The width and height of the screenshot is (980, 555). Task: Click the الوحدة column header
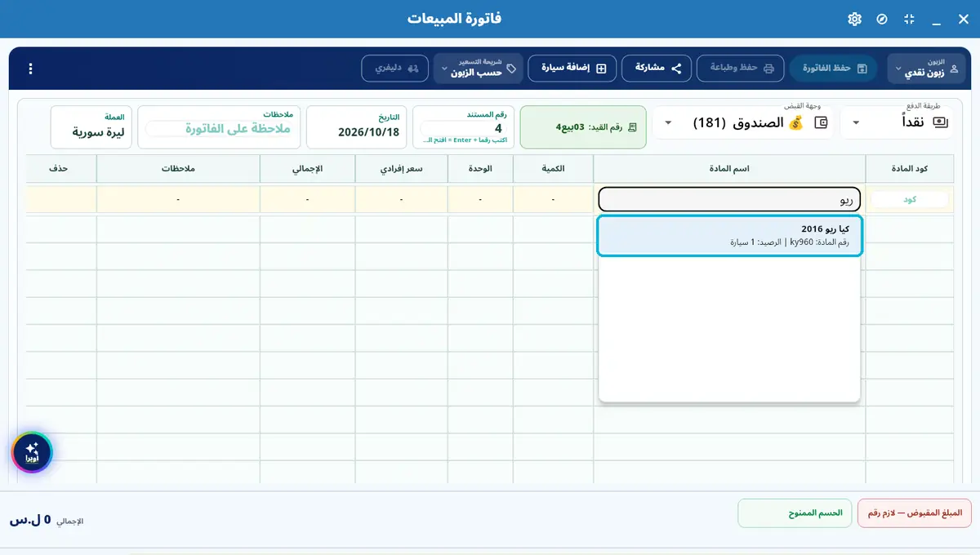tap(480, 168)
